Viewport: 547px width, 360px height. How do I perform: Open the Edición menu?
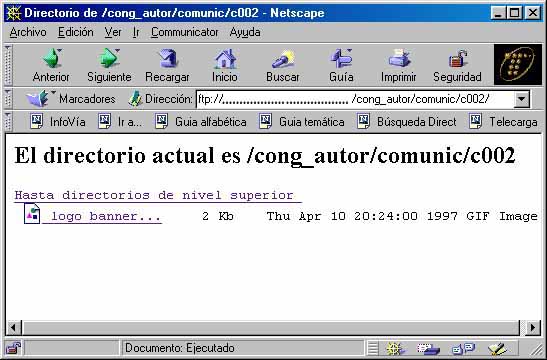point(76,32)
